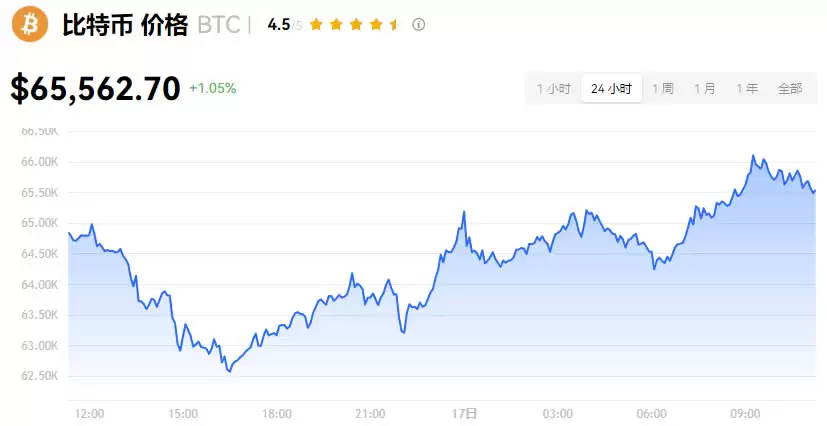The height and width of the screenshot is (426, 827).
Task: Click the $65,562.70 current price
Action: (x=95, y=89)
